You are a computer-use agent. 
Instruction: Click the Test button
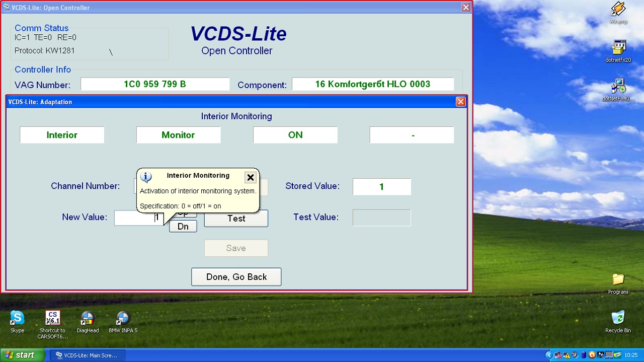[236, 219]
